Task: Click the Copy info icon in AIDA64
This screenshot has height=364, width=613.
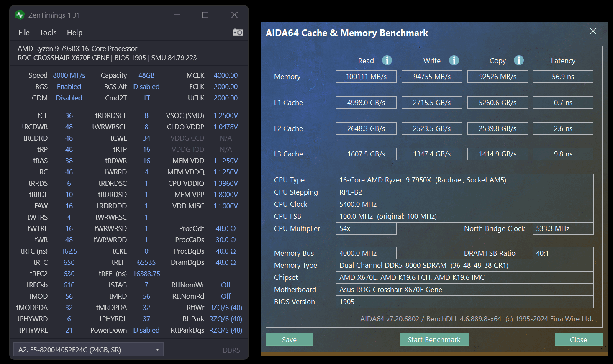Action: 519,60
